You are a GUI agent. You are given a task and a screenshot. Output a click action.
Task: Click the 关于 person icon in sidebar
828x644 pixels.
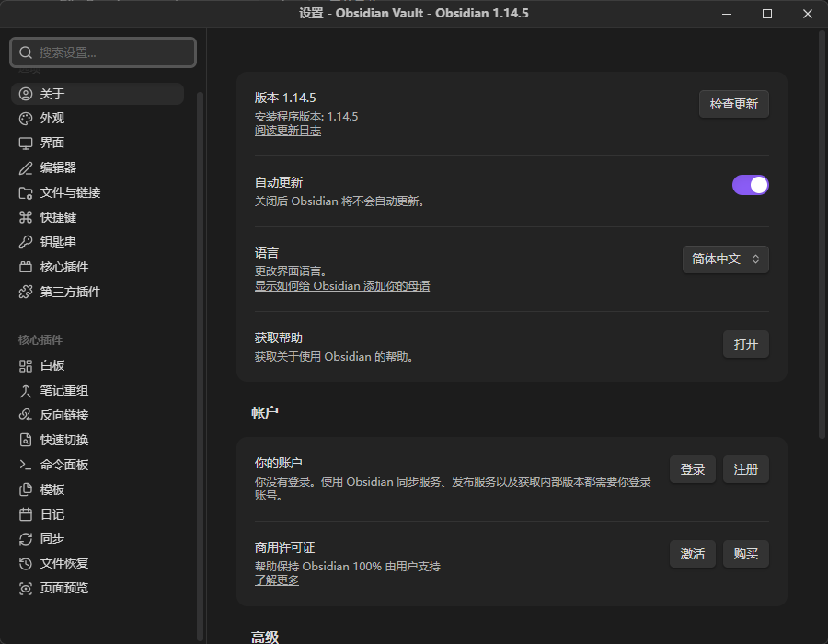click(26, 94)
